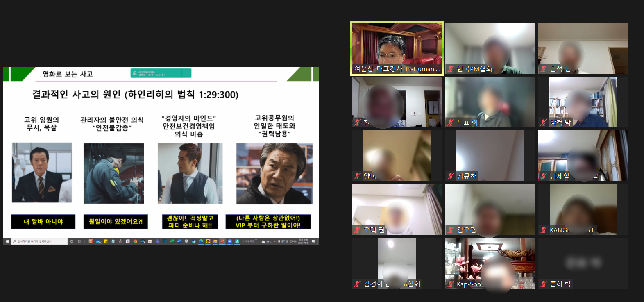
Task: Click clock date in shared taskbar
Action: [303, 241]
